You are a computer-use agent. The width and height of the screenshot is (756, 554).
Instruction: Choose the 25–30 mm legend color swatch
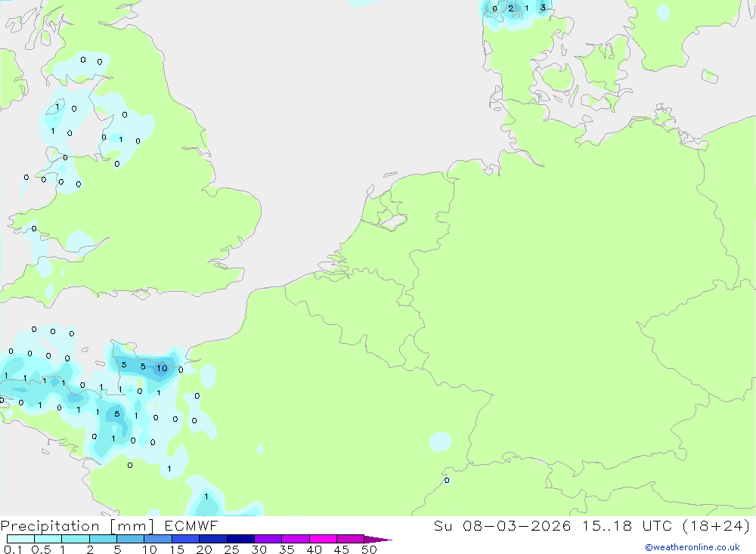[240, 539]
